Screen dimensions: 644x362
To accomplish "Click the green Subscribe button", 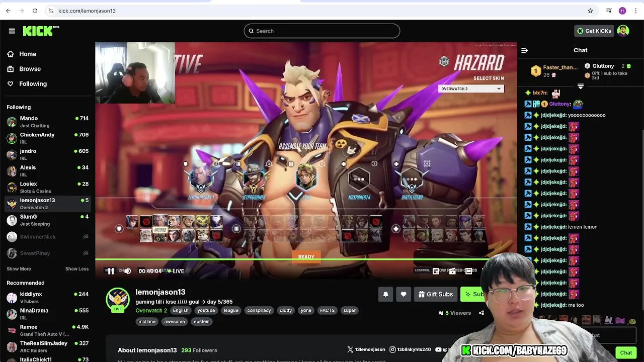I will (473, 294).
